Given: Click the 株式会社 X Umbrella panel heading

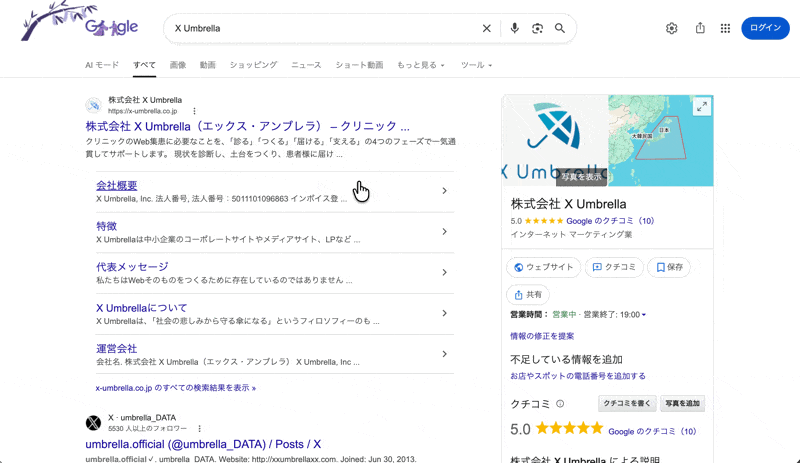Looking at the screenshot, I should pos(568,204).
